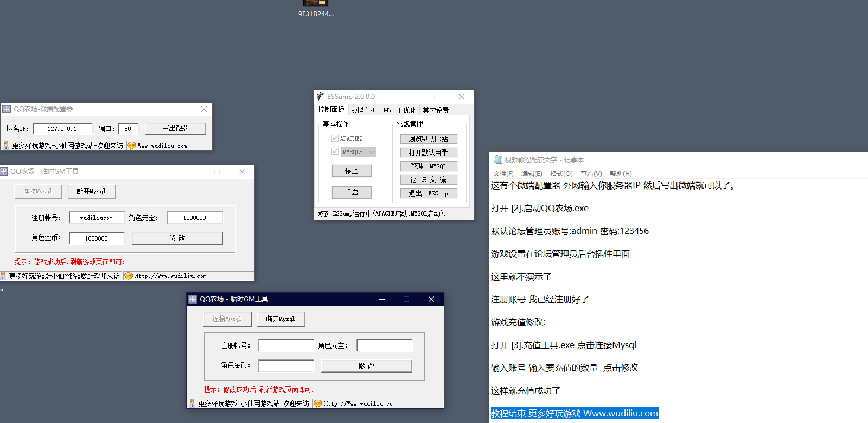Image resolution: width=868 pixels, height=423 pixels.
Task: Click 修改 button in the background GM tool
Action: click(x=177, y=238)
